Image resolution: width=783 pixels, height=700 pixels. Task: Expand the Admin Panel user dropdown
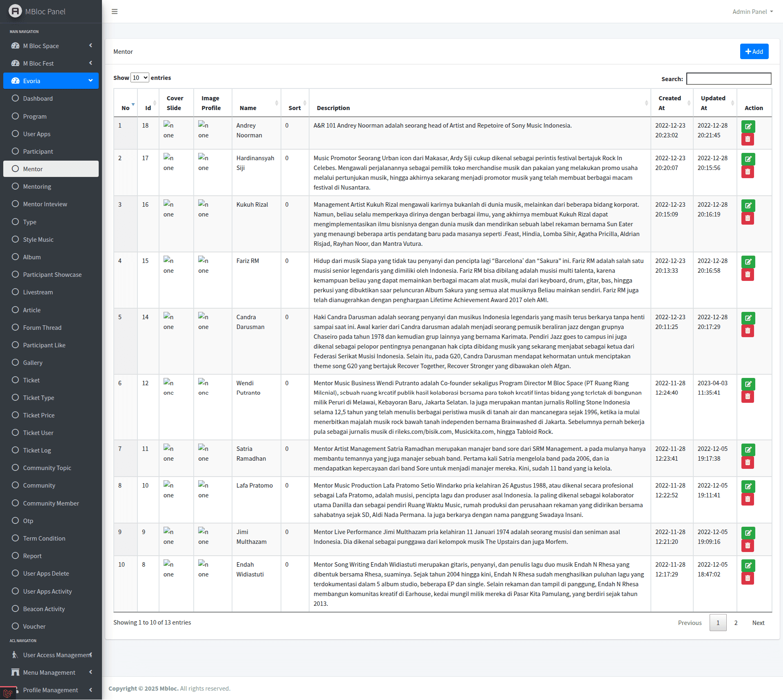pos(752,11)
